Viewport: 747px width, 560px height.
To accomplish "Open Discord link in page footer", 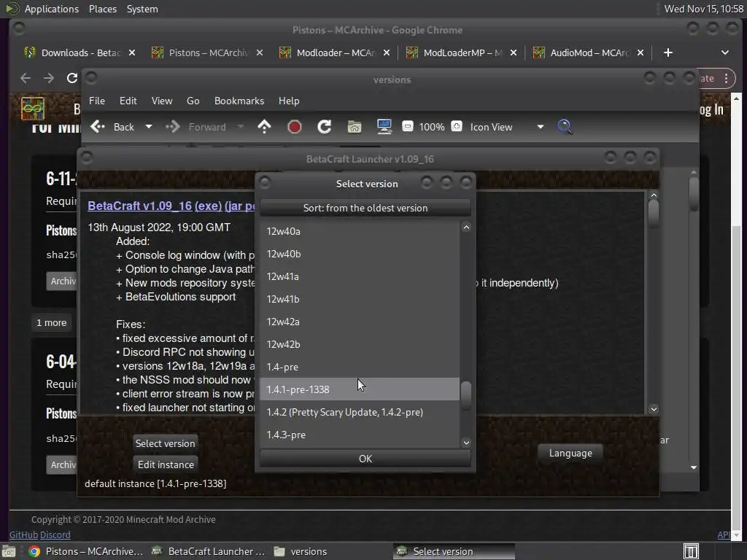I will point(55,534).
